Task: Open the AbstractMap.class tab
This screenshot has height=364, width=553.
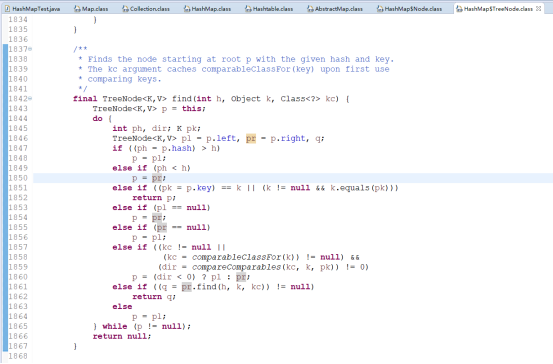Action: pyautogui.click(x=335, y=8)
